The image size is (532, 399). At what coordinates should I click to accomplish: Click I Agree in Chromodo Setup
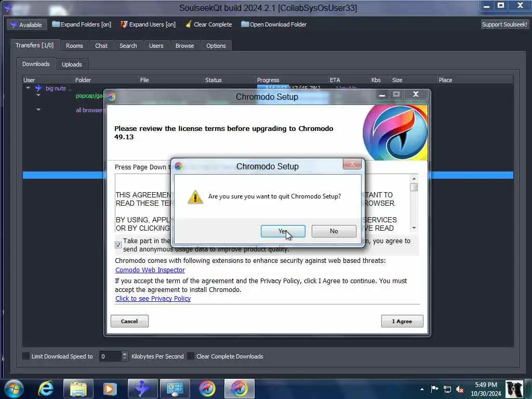point(402,321)
